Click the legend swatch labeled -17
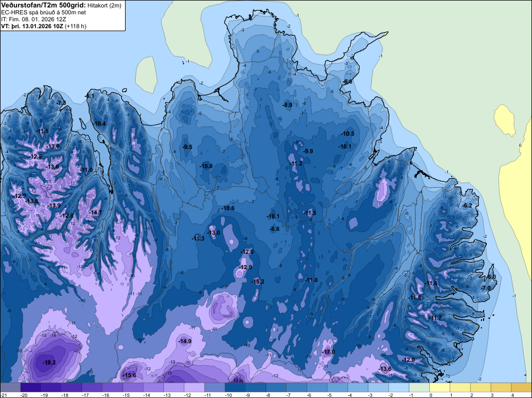 point(92,387)
